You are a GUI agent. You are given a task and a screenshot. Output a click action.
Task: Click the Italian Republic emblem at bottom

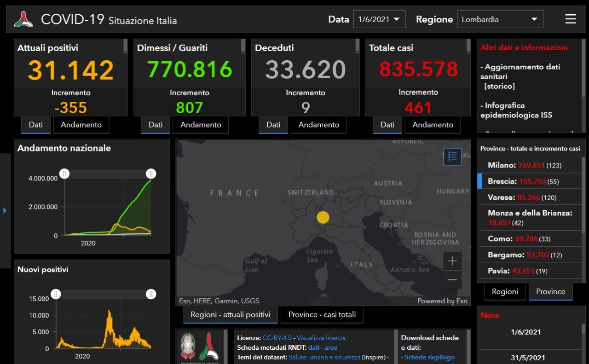pos(187,346)
